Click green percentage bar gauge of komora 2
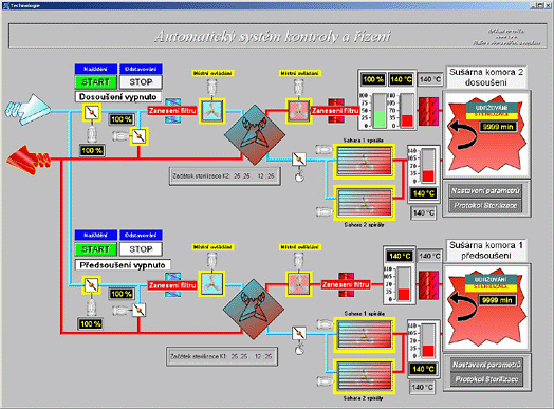Screen dimensions: 554x409 tap(380, 111)
